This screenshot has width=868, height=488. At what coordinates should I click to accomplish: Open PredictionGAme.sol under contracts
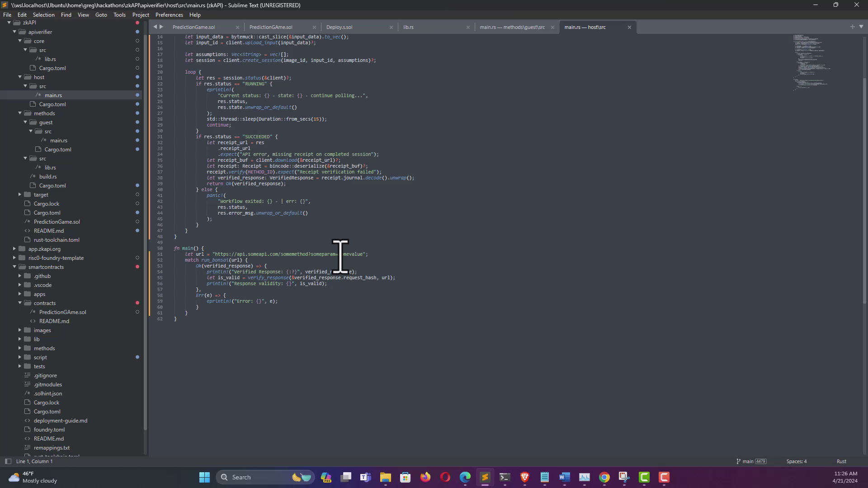[x=62, y=312]
